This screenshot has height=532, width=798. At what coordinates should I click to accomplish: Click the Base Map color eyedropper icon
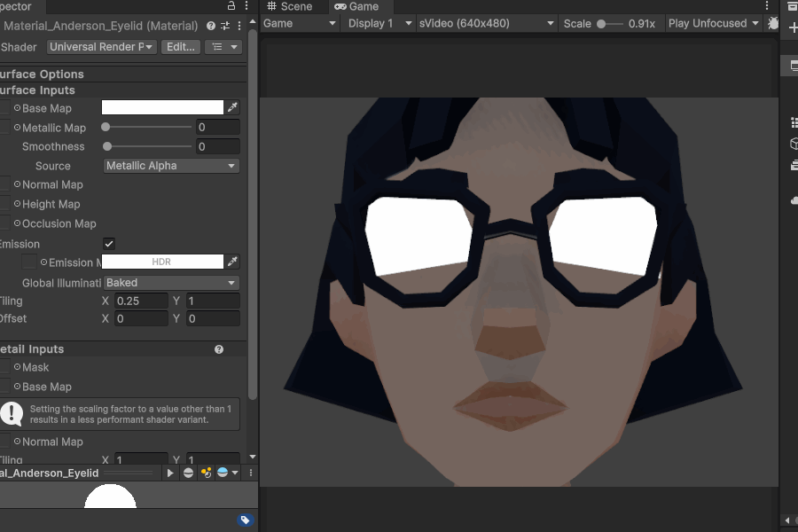(233, 108)
